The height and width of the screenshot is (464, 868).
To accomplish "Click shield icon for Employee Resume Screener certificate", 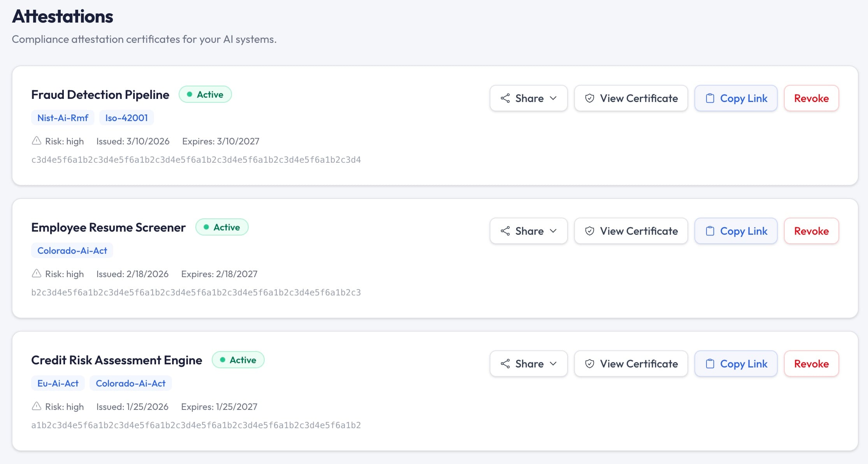I will pos(590,231).
